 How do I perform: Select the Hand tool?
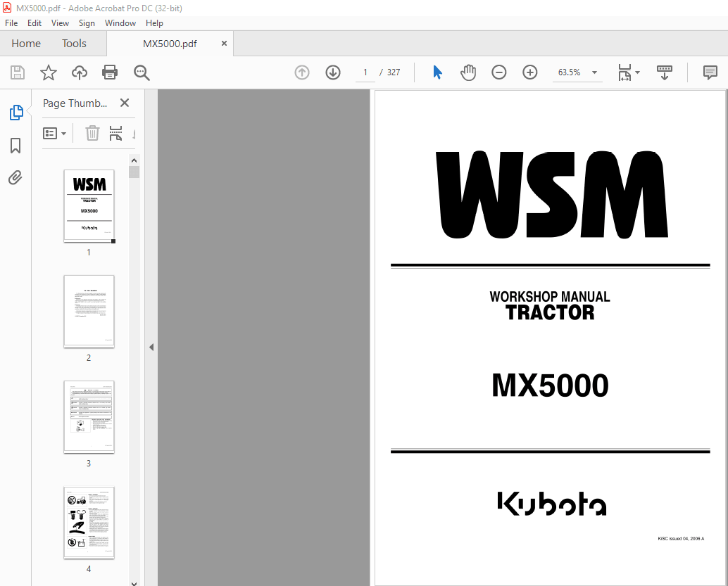[467, 72]
